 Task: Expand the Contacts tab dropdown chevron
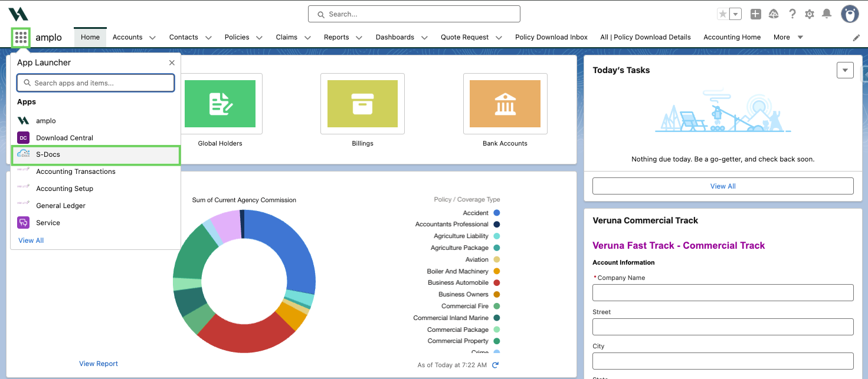(x=208, y=38)
